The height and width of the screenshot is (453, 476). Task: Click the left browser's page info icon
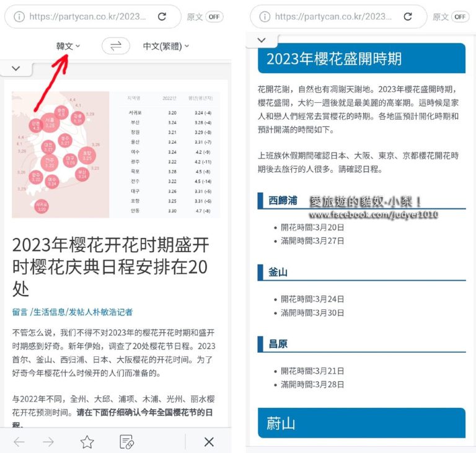click(x=19, y=17)
